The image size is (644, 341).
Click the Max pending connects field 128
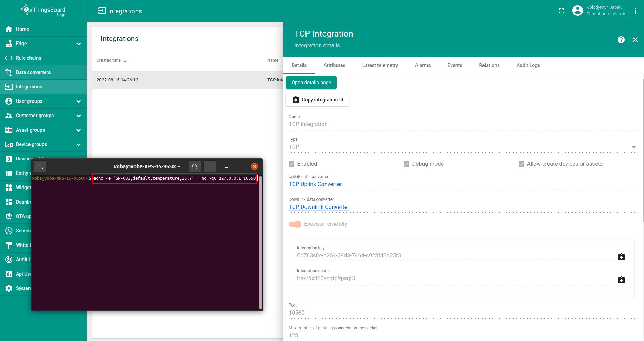pyautogui.click(x=462, y=336)
